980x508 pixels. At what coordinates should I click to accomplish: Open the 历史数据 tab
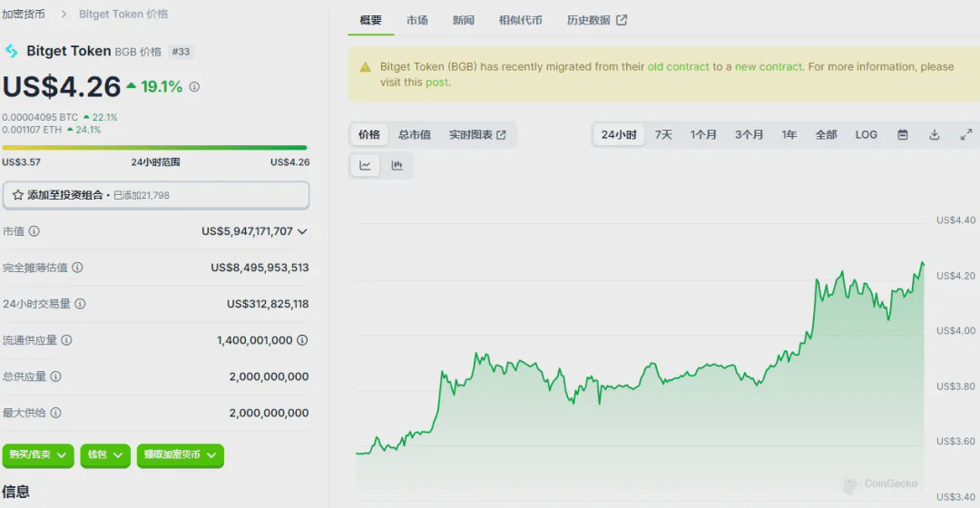pos(596,20)
